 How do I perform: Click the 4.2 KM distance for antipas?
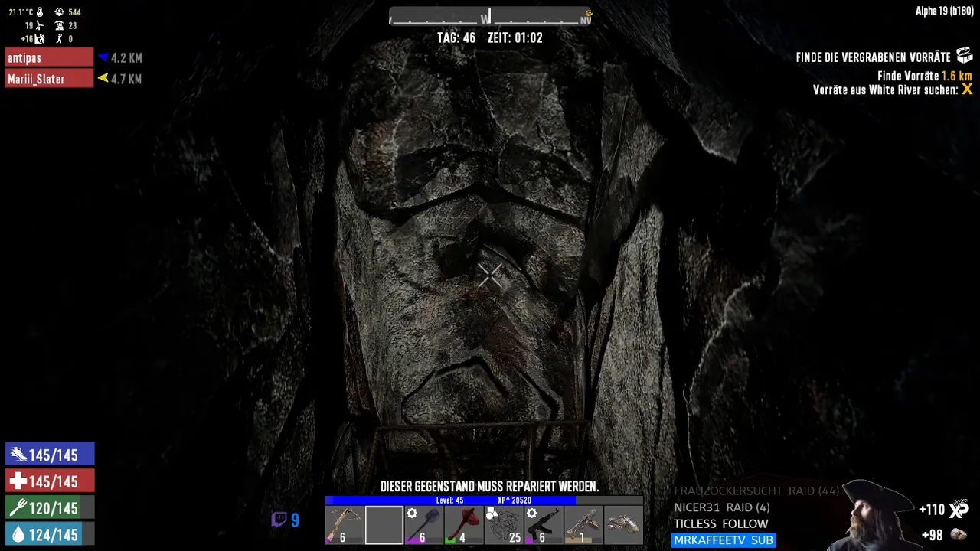pyautogui.click(x=126, y=57)
